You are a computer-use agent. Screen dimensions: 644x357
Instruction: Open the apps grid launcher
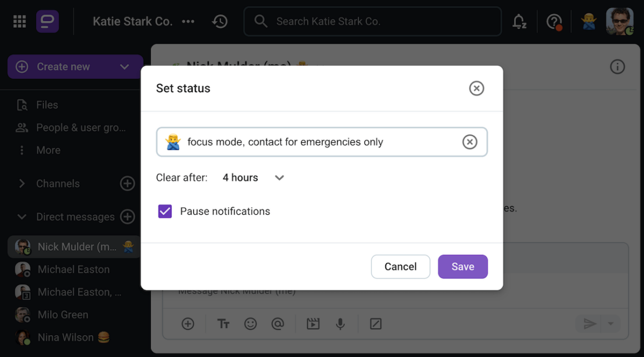pyautogui.click(x=20, y=21)
